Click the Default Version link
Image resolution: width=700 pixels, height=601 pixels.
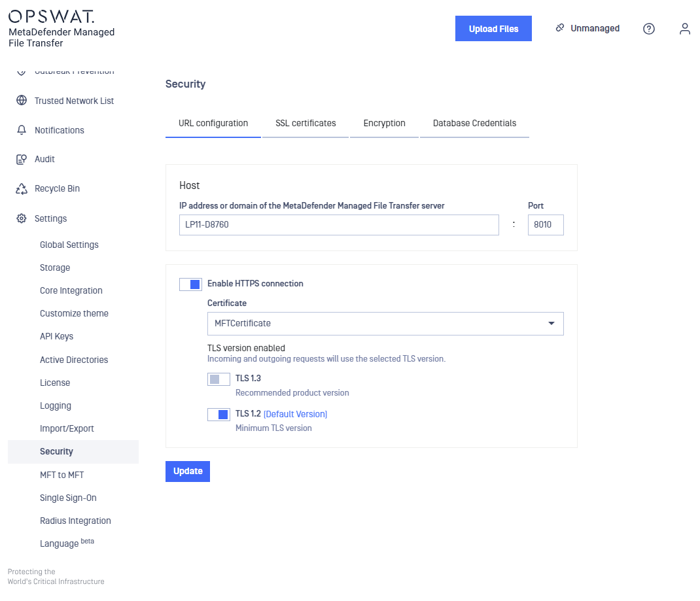coord(295,414)
